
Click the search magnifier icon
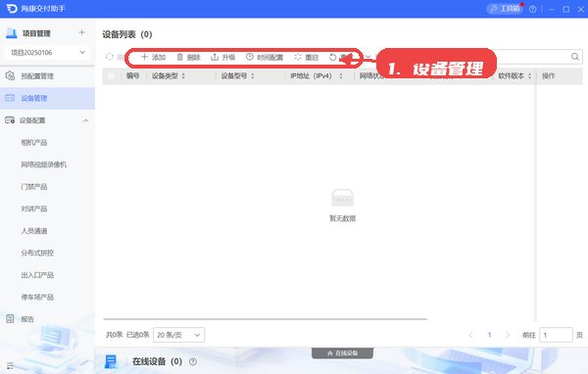pyautogui.click(x=575, y=57)
